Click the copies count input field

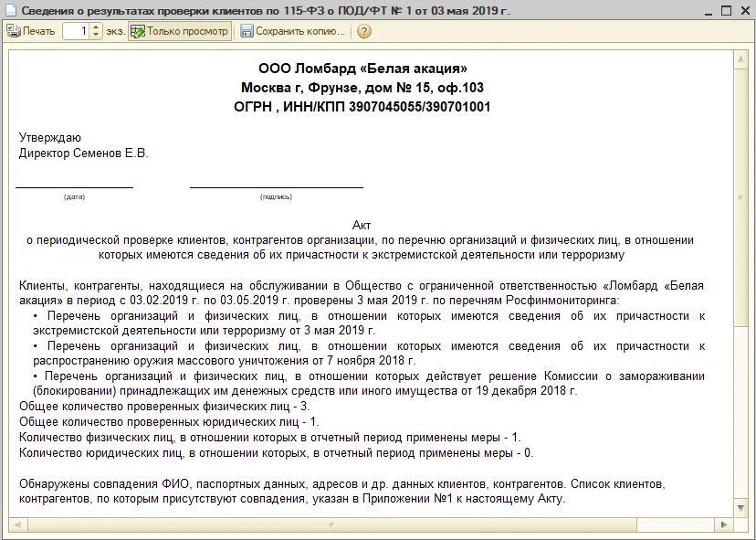pyautogui.click(x=76, y=31)
